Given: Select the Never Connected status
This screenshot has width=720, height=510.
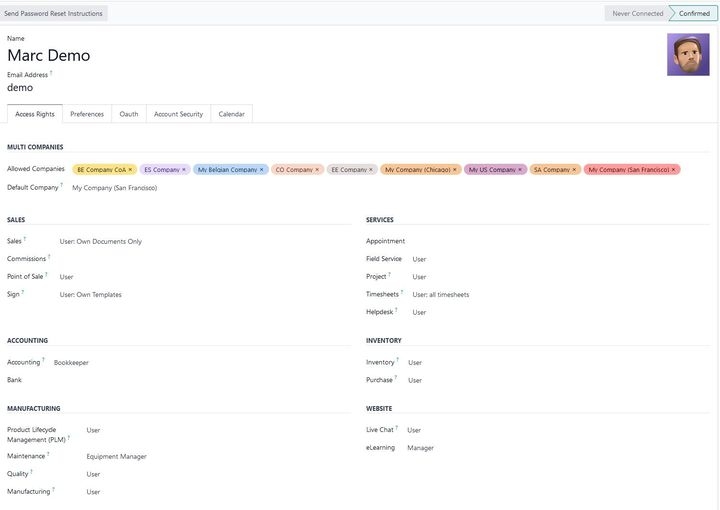Looking at the screenshot, I should [637, 13].
